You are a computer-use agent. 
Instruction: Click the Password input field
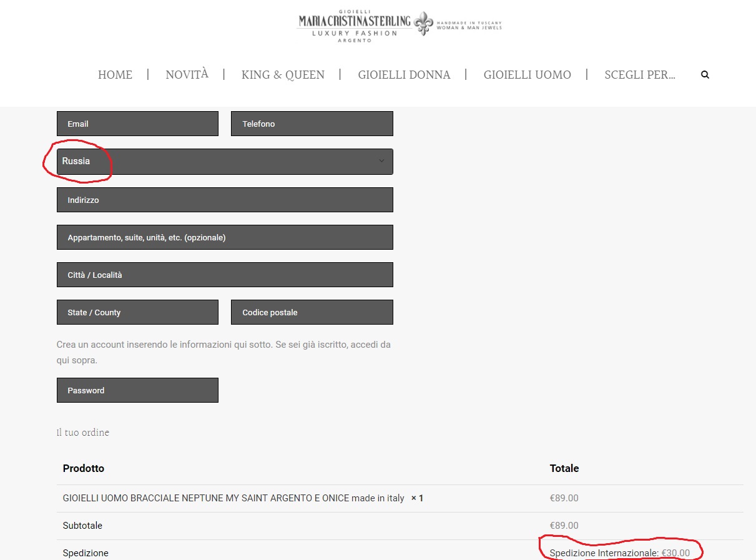[137, 390]
